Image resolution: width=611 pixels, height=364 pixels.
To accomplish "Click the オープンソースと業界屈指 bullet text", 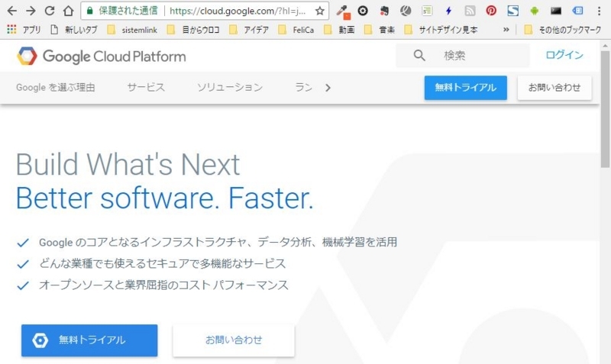I will click(x=163, y=285).
